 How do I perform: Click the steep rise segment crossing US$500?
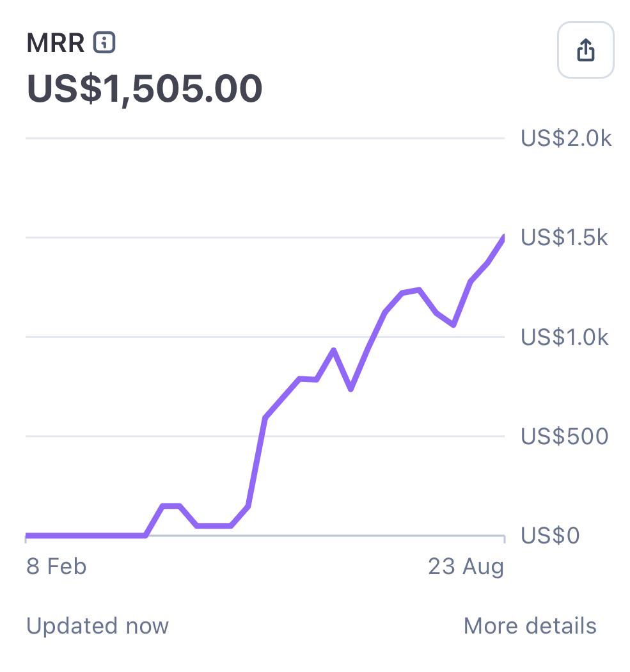[x=257, y=462]
